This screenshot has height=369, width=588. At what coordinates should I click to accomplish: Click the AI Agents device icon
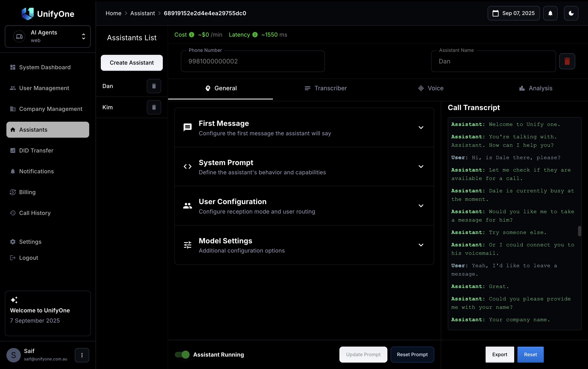pyautogui.click(x=19, y=36)
